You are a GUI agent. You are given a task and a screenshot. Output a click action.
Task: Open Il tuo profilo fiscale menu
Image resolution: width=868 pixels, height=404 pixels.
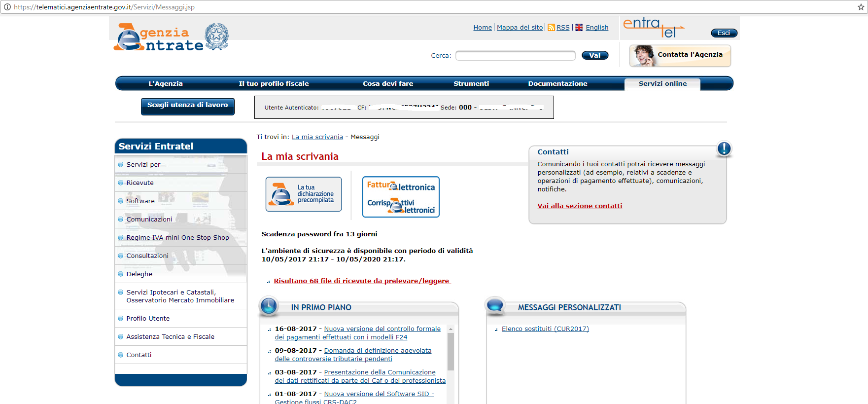click(274, 84)
